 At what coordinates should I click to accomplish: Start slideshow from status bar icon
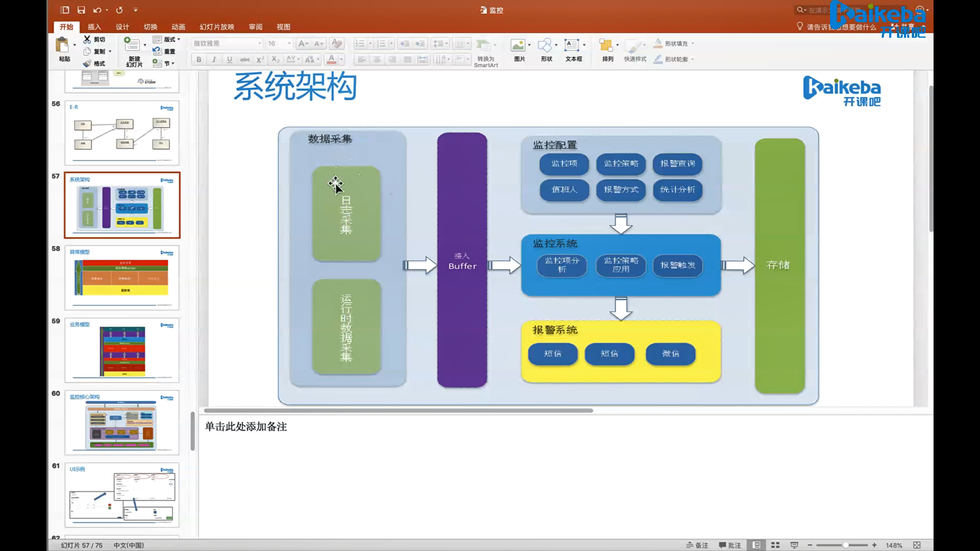click(794, 545)
